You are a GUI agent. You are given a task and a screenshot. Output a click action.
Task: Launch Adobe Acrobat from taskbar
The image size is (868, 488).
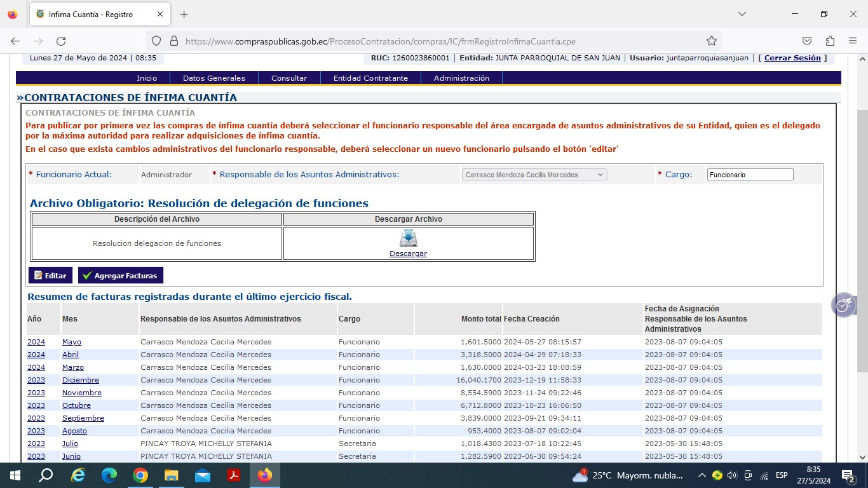point(234,475)
